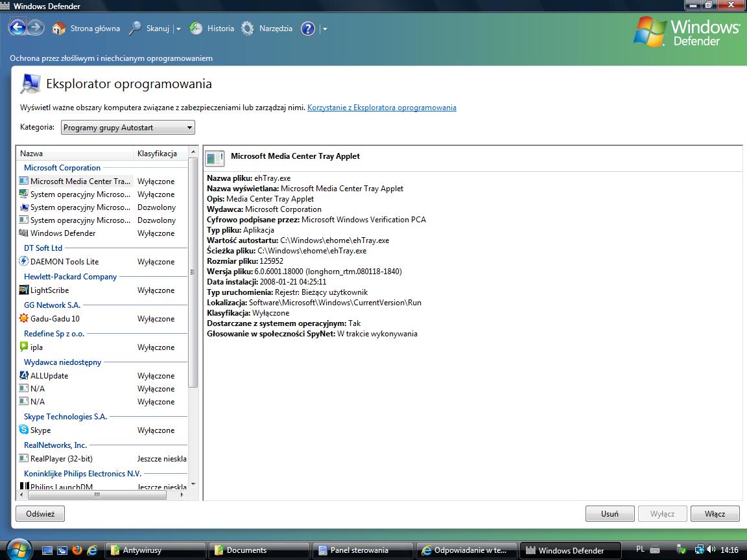Collapse Redefine Sp z o.o. group
The image size is (747, 560).
tap(54, 334)
